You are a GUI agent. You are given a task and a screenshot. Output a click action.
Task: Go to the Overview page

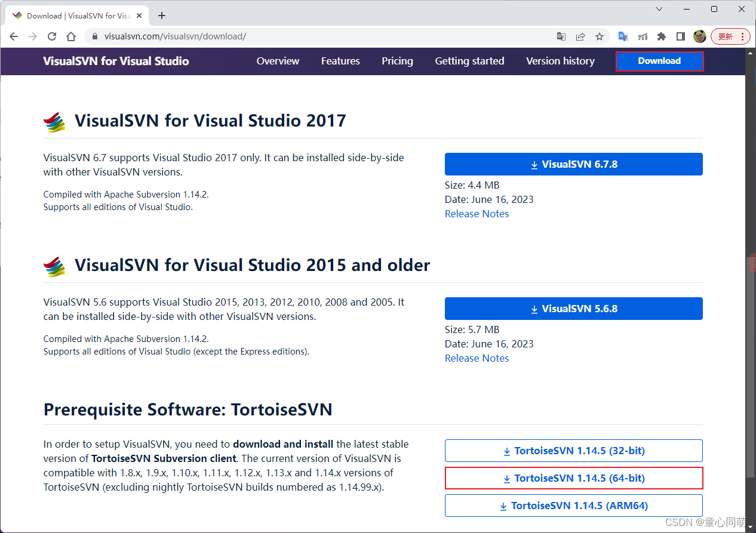278,61
